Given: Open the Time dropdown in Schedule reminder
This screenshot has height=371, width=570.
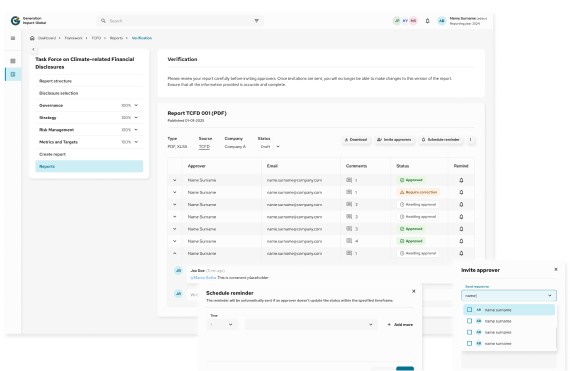Looking at the screenshot, I should point(222,324).
